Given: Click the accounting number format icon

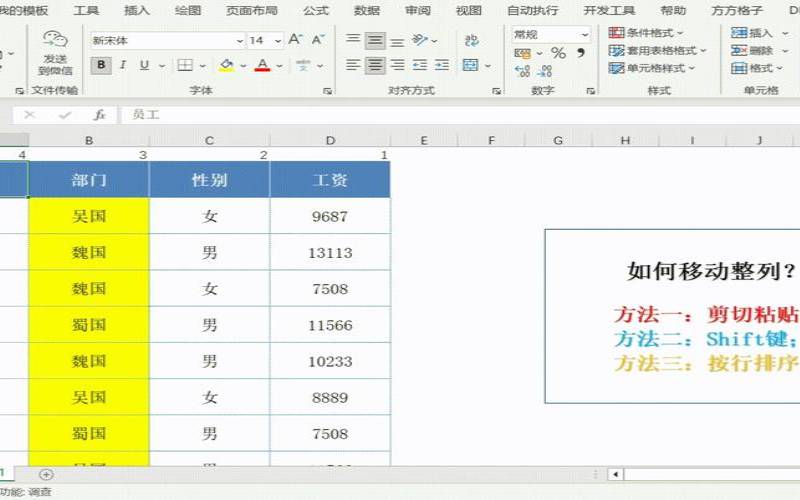Looking at the screenshot, I should coord(522,53).
